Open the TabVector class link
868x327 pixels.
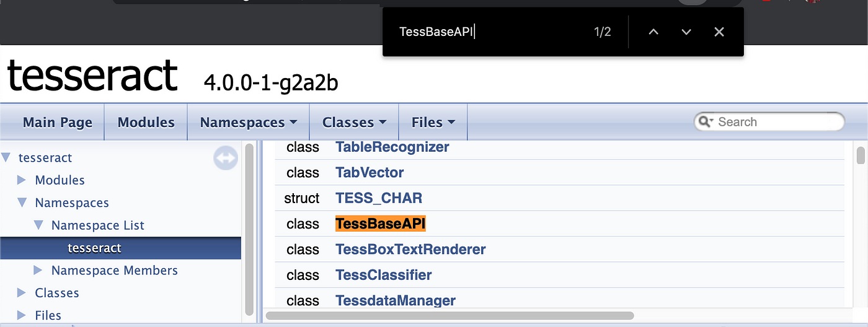370,173
